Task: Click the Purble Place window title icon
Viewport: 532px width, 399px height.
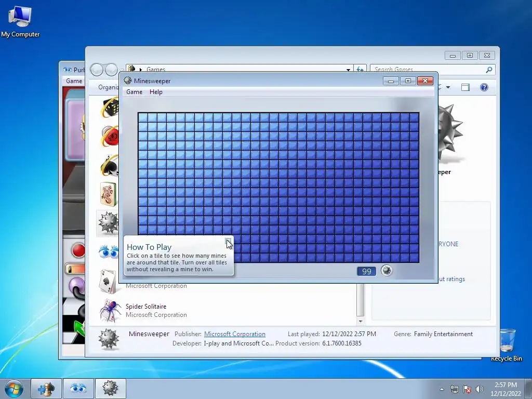Action: 68,70
